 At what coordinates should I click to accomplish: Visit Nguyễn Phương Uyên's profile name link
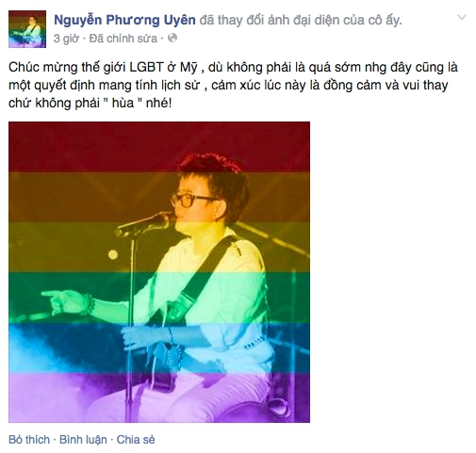(124, 20)
